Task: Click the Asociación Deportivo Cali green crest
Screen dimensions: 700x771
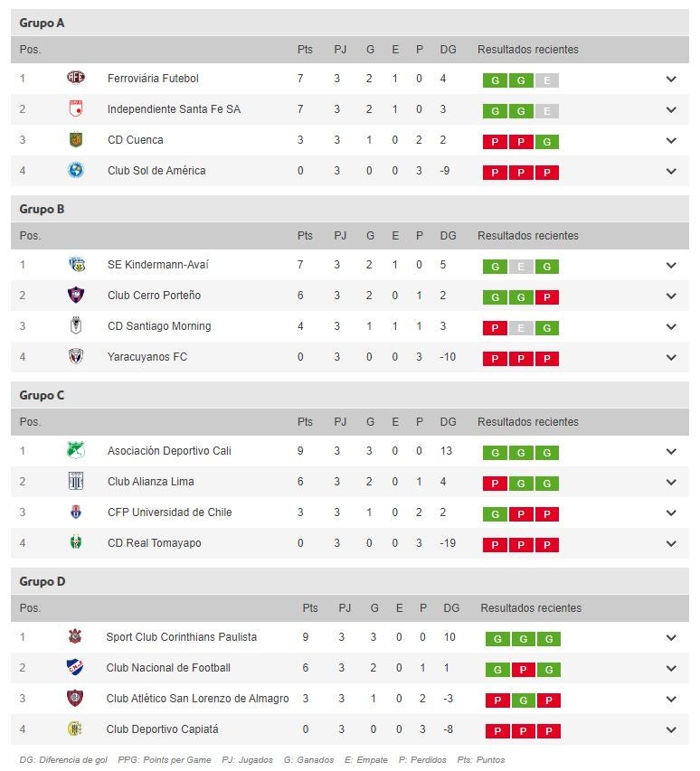Action: pos(75,451)
